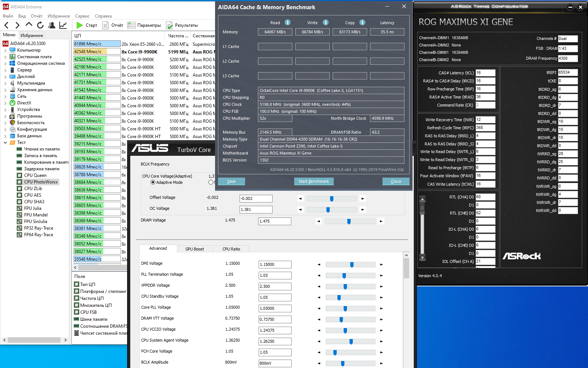Click the Отчёт toolbar button
The height and width of the screenshot is (368, 588).
point(113,25)
